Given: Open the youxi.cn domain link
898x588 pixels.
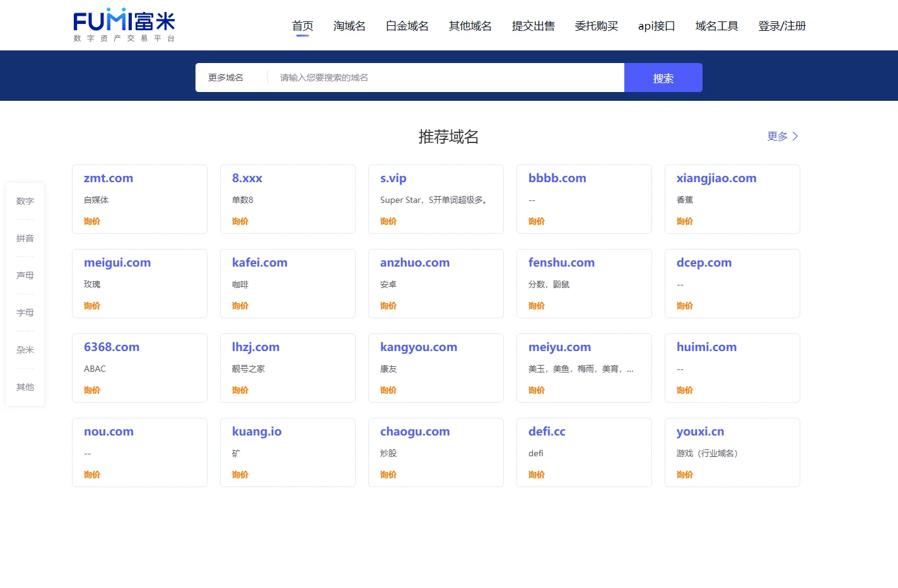Looking at the screenshot, I should (701, 432).
